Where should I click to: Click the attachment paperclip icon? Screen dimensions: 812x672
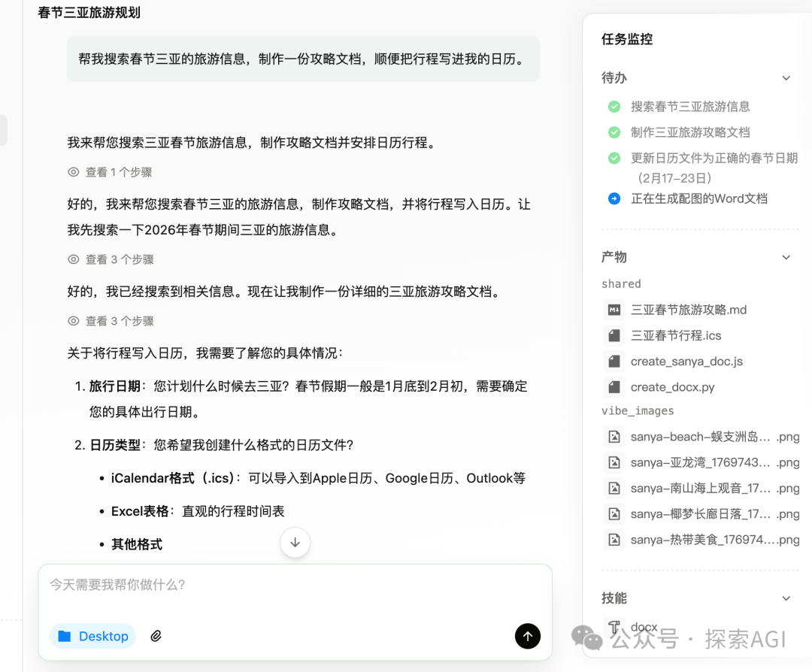[156, 635]
